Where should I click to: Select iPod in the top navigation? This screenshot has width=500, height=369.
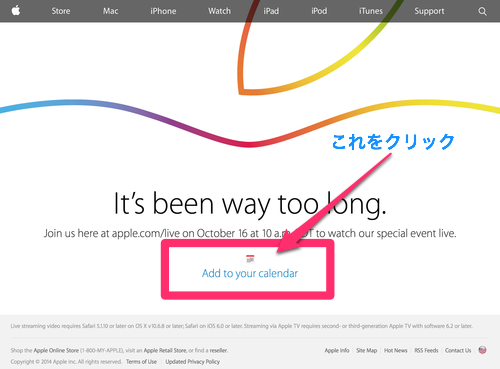coord(319,11)
